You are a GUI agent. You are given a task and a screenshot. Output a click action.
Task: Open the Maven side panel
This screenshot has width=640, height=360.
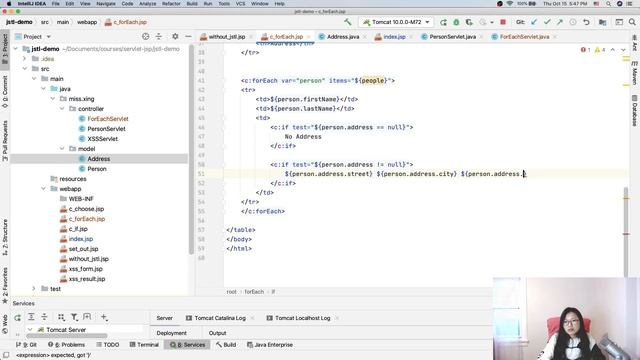635,73
